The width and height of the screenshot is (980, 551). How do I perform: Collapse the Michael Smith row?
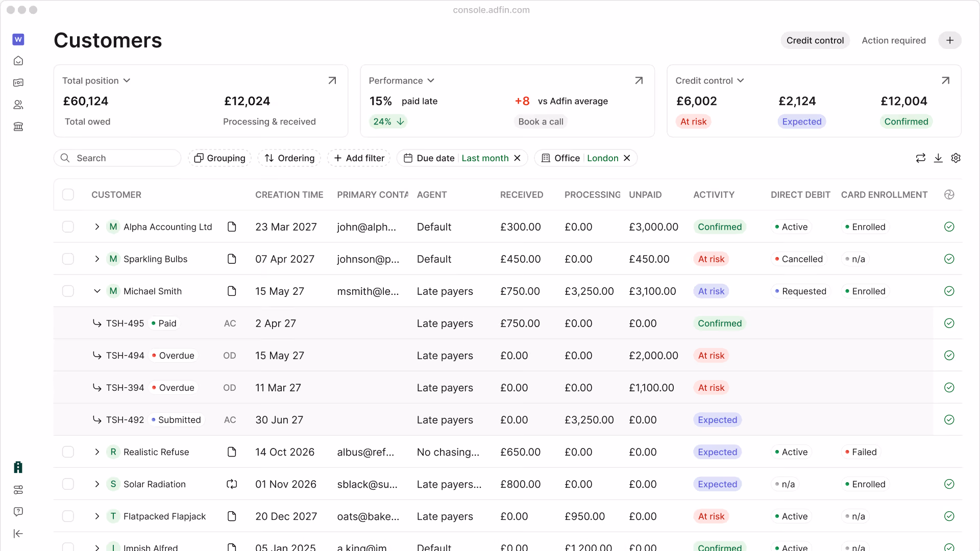pos(97,291)
